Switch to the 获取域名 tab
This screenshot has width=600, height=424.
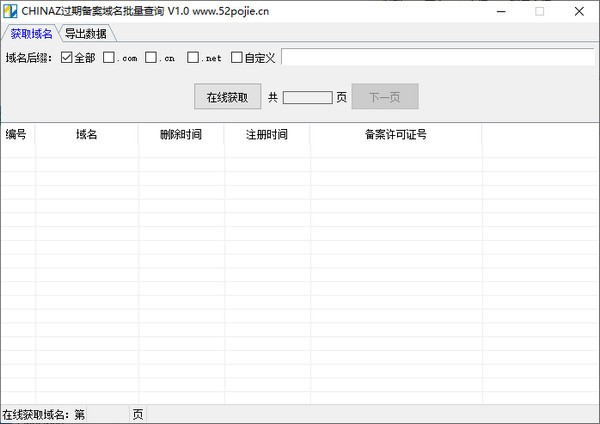(x=31, y=34)
